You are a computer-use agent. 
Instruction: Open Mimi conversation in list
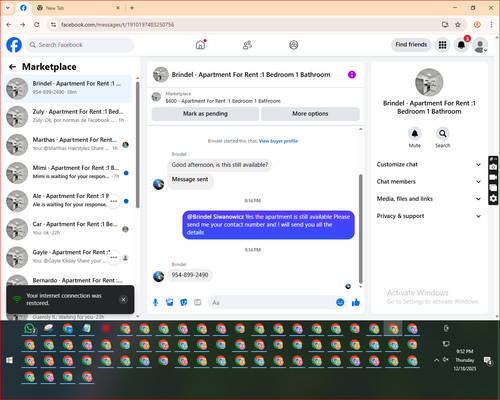click(x=68, y=173)
